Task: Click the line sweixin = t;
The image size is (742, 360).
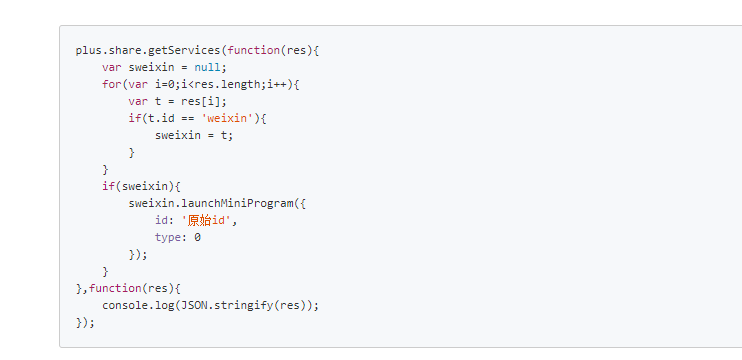Action: pos(194,135)
